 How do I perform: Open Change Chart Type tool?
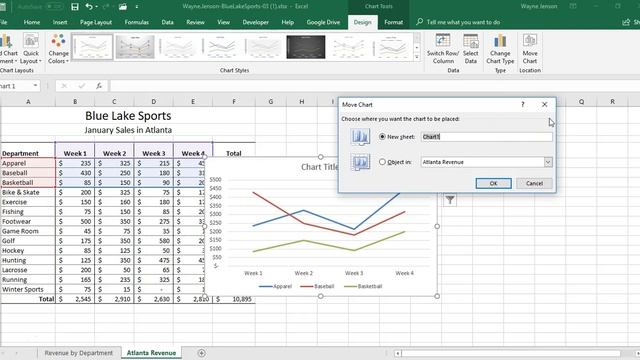pyautogui.click(x=500, y=49)
